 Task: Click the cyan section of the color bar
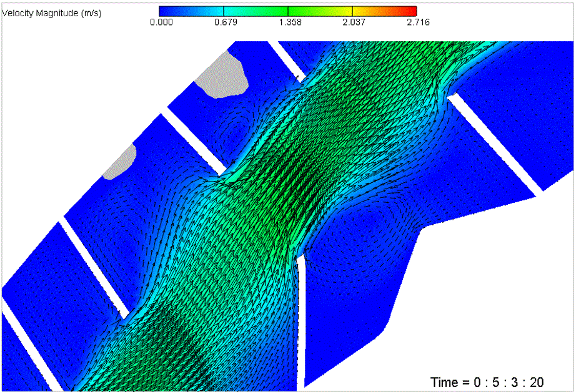pos(224,11)
